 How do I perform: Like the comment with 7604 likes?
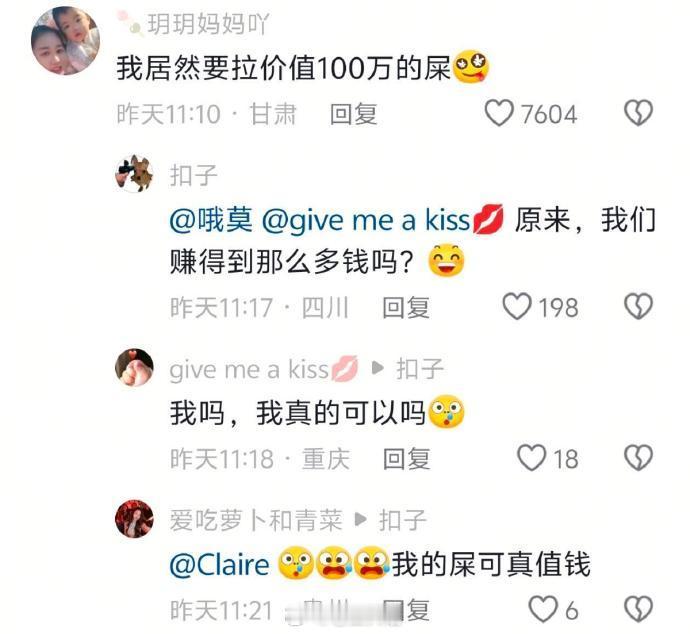click(499, 114)
